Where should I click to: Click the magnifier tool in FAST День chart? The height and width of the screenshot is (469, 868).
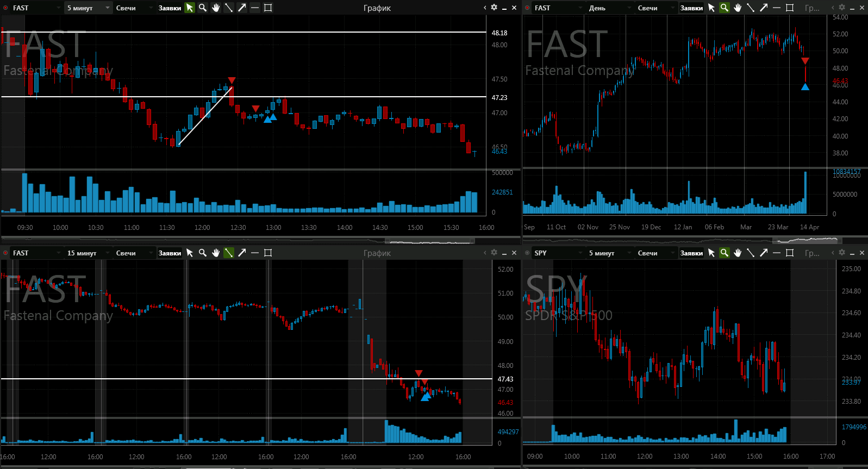click(x=725, y=8)
